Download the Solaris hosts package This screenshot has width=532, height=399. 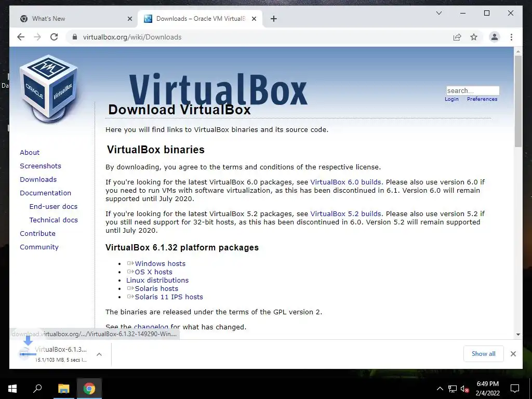156,289
